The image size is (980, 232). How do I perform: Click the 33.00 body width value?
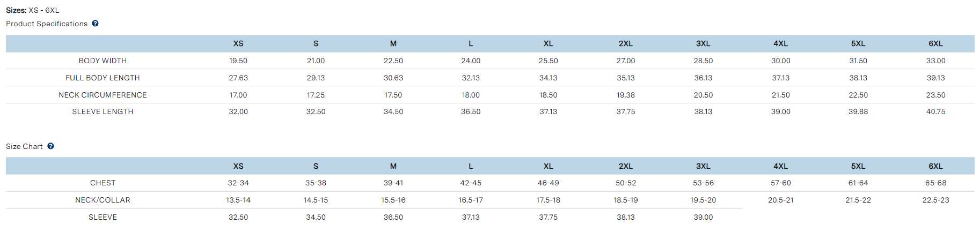(935, 61)
